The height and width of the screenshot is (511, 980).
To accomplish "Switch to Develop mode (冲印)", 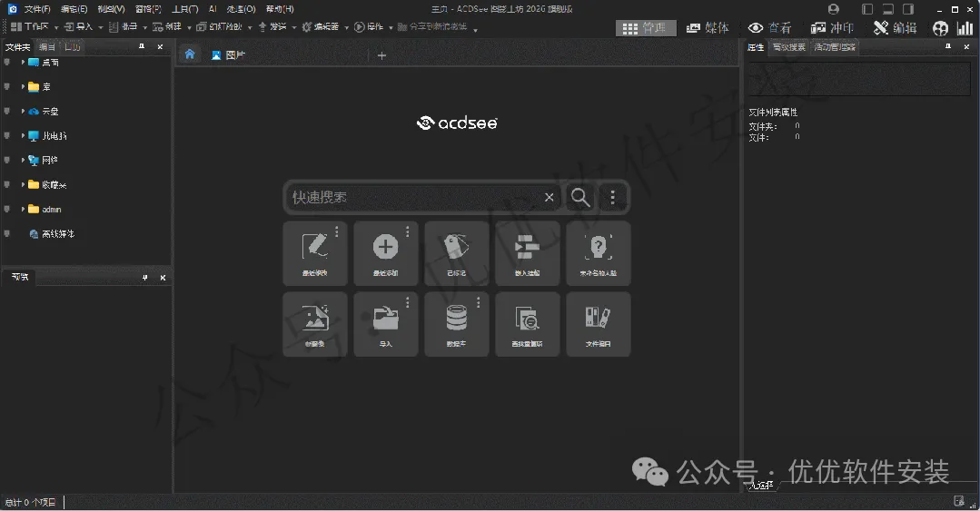I will click(x=832, y=28).
